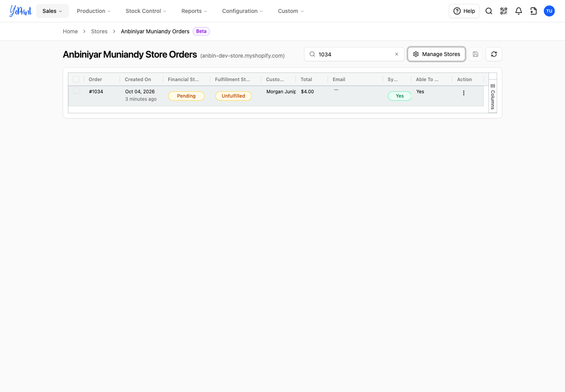Click into the orders search field
Image resolution: width=565 pixels, height=392 pixels.
tap(354, 54)
